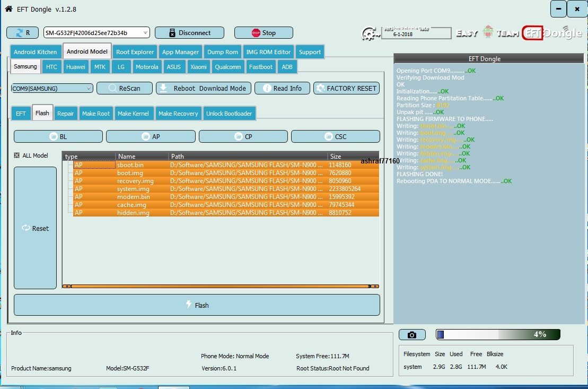
Task: Click the AP file chooser button
Action: pos(151,136)
